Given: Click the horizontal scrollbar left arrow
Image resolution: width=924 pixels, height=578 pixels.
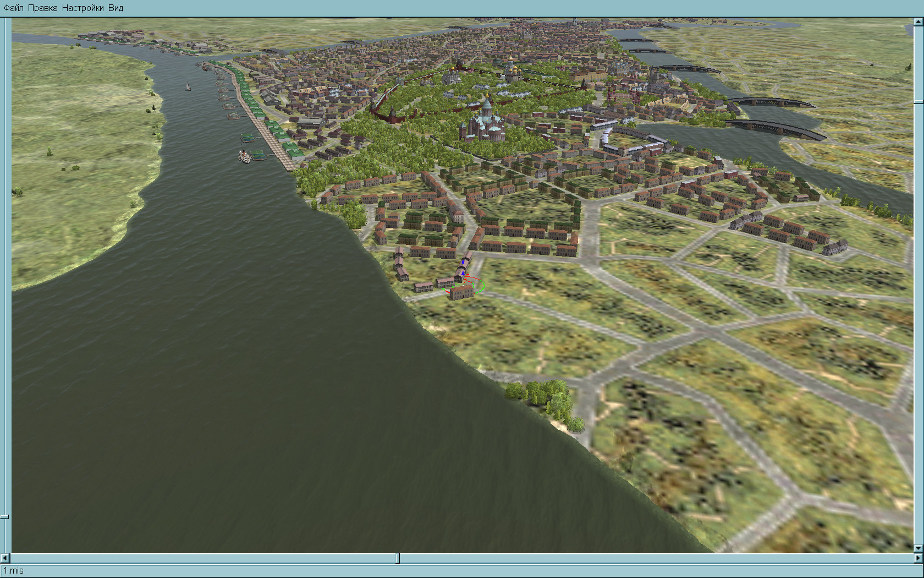Looking at the screenshot, I should [x=7, y=558].
